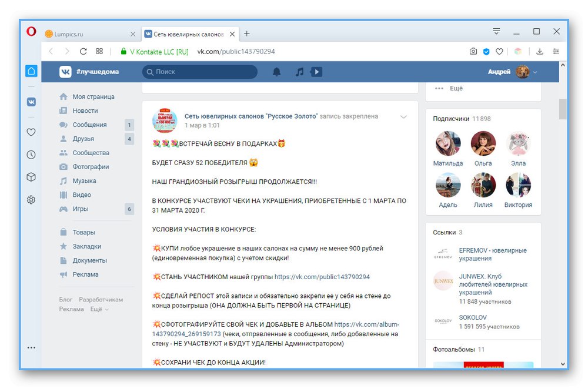This screenshot has height=389, width=588.
Task: Click the address bar URL vk.com/public143790294
Action: click(x=236, y=51)
